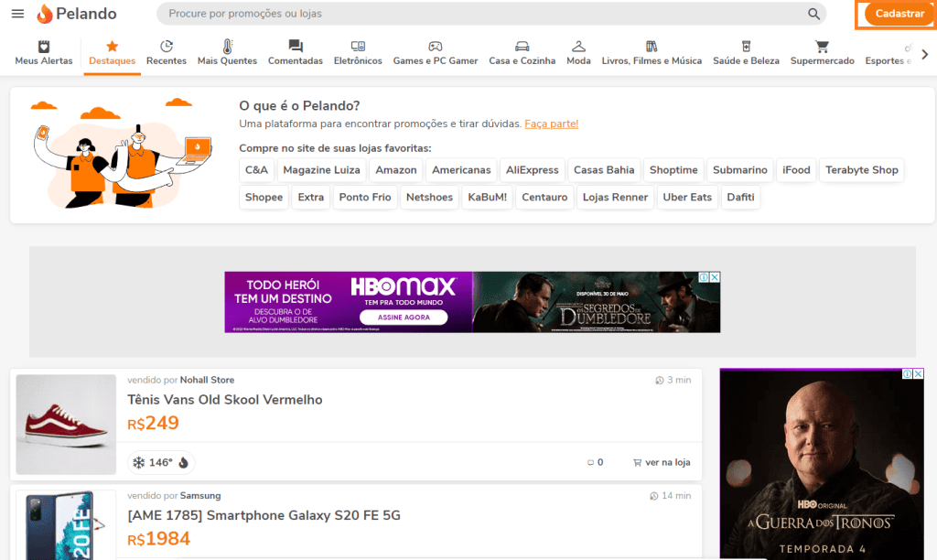Choose the Magazine Luiza store chip
The image size is (937, 560).
tap(321, 170)
